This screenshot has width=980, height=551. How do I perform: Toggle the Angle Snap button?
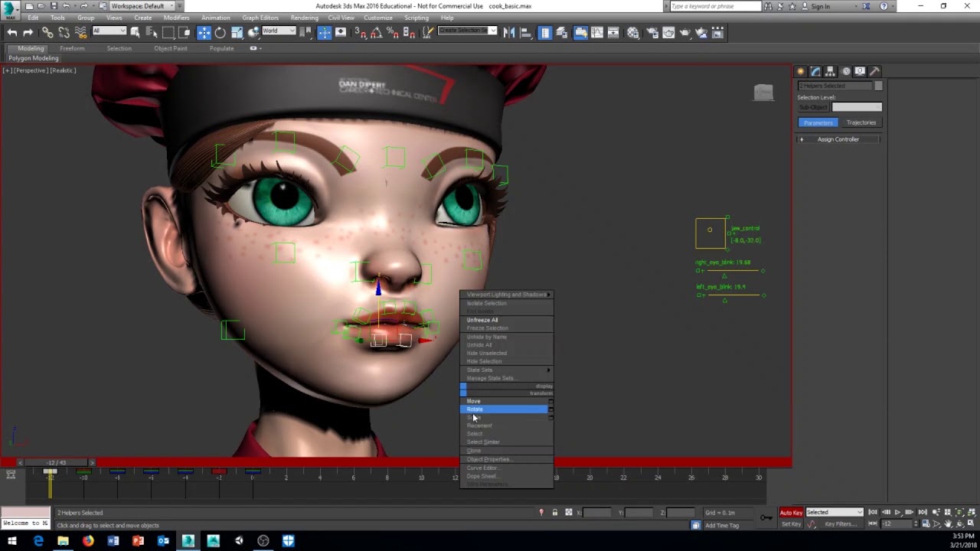tap(376, 32)
